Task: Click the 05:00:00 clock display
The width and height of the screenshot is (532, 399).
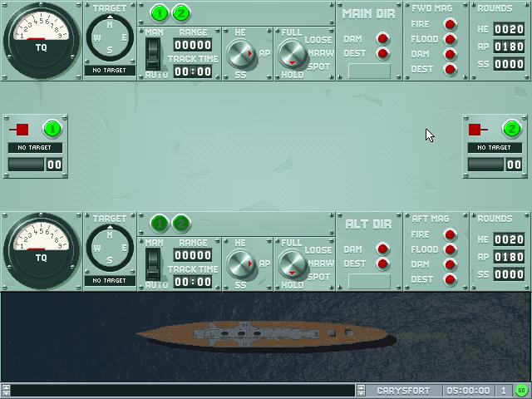Action: (468, 391)
